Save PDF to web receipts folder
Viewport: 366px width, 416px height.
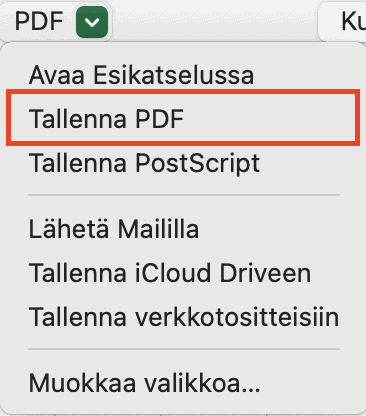click(183, 317)
